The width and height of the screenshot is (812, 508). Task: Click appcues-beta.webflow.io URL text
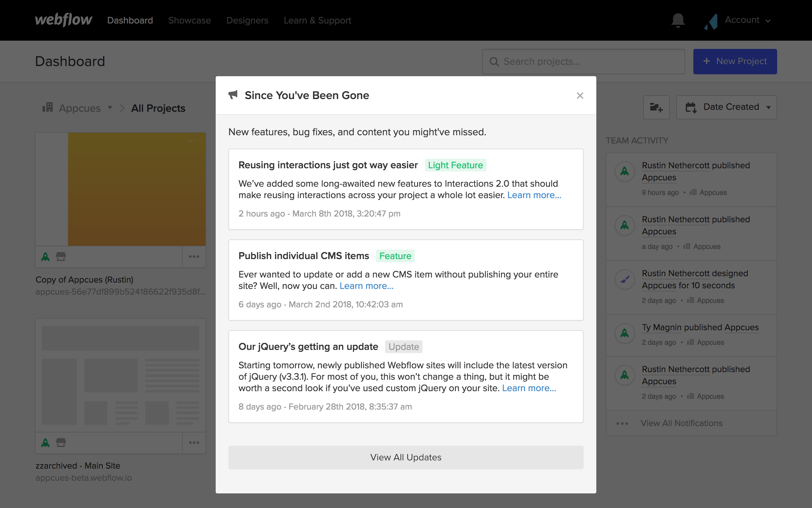(83, 478)
